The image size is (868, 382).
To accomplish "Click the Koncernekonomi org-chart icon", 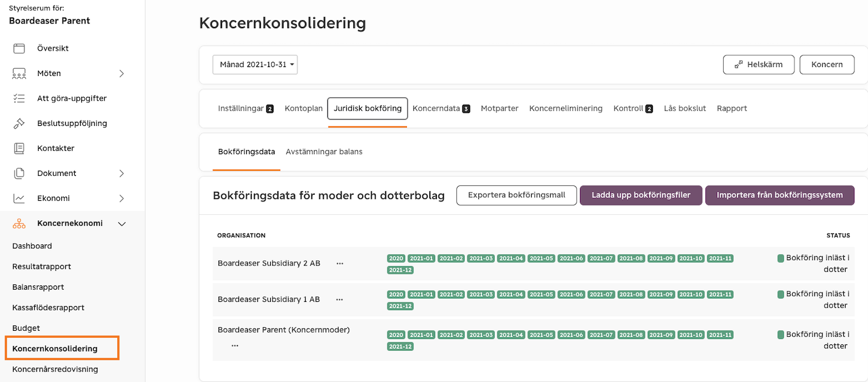I will pos(19,224).
